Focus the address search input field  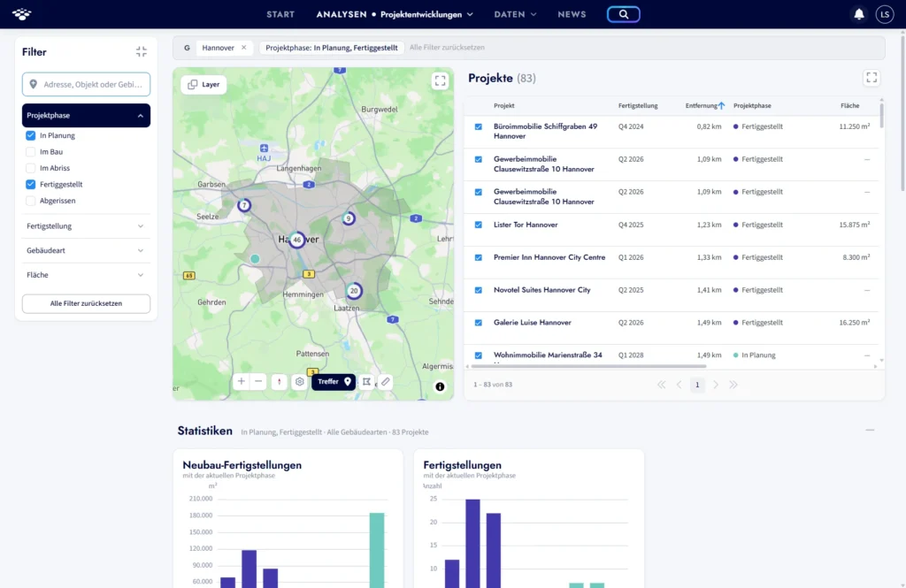[x=86, y=84]
